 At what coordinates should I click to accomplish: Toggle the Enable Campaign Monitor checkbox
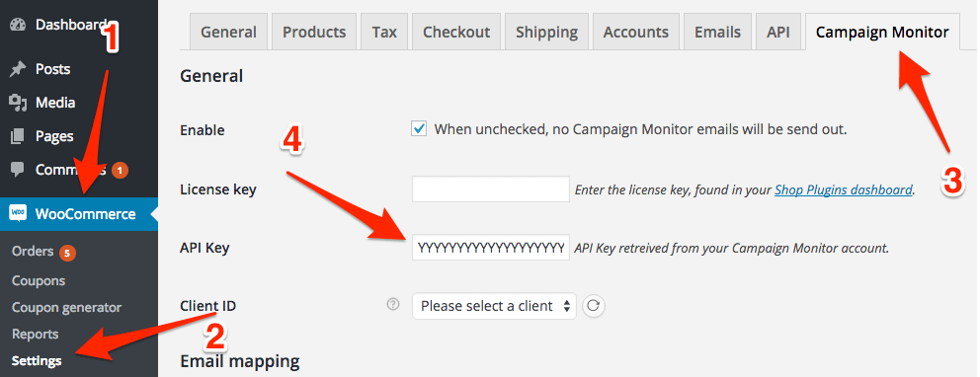419,129
